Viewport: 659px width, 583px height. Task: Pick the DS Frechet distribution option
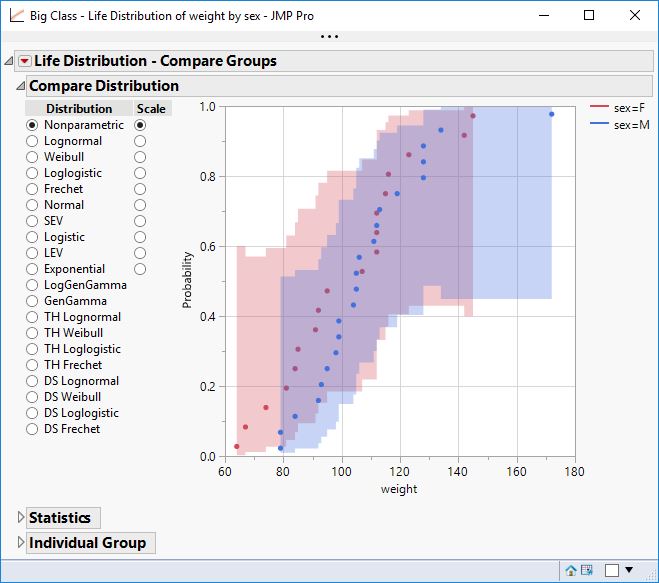(x=32, y=429)
